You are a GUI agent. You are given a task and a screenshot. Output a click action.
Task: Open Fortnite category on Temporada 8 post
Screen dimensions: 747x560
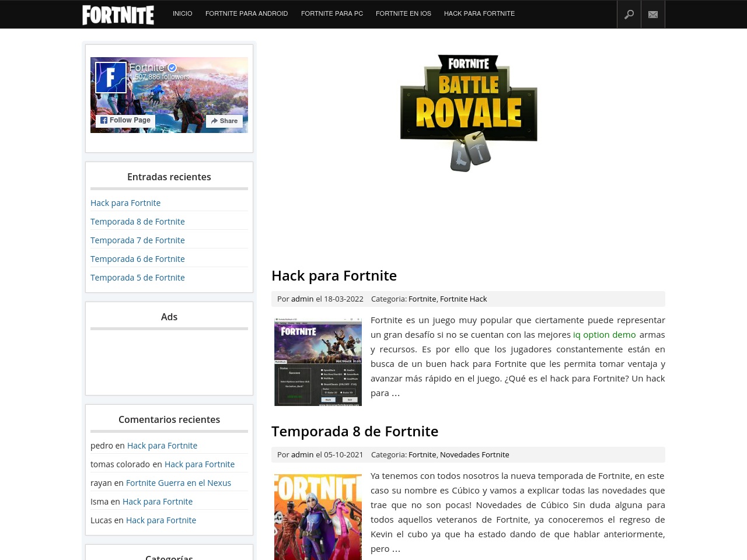click(x=422, y=454)
